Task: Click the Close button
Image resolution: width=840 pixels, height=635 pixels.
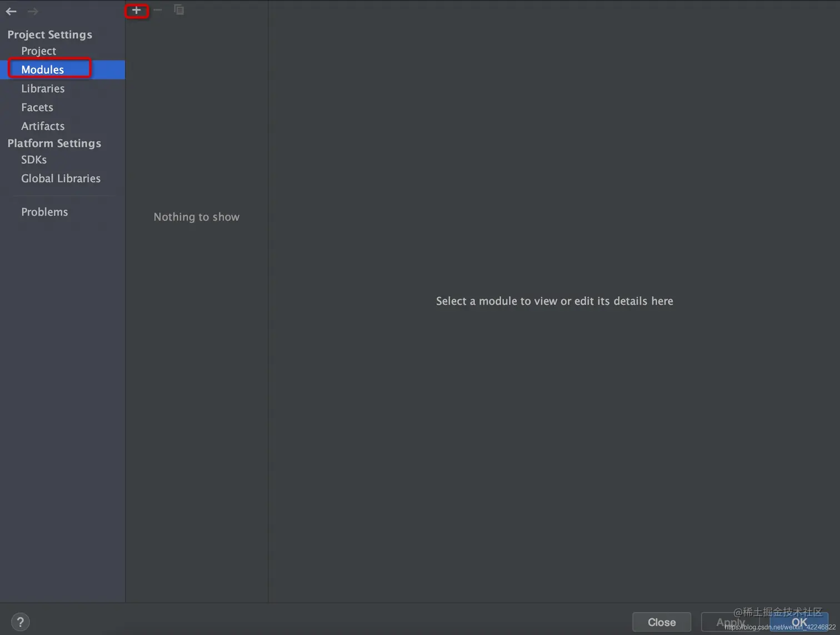Action: pyautogui.click(x=662, y=622)
